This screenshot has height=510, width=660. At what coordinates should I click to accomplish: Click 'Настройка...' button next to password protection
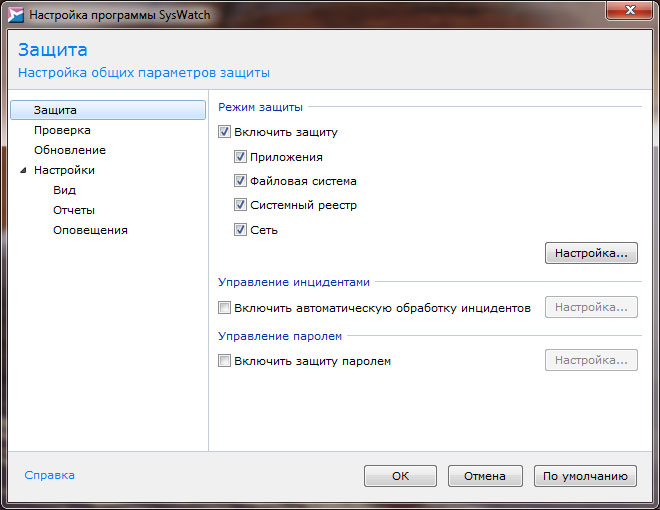591,360
